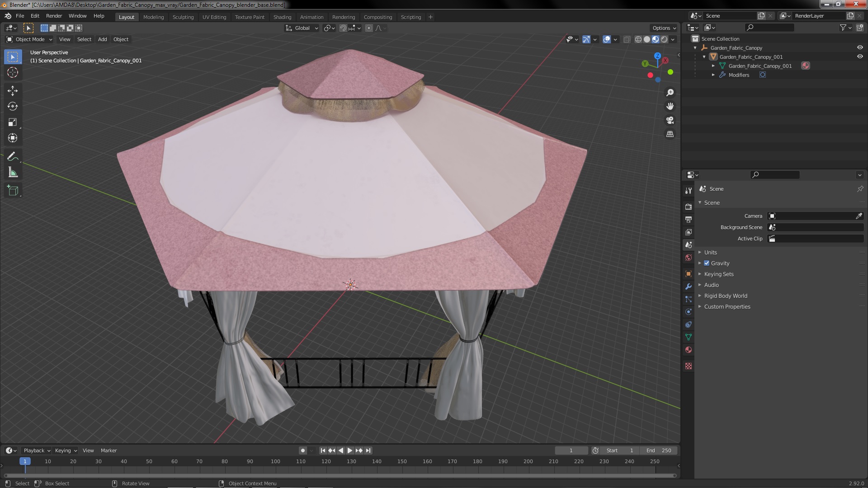Open the Render menu

54,16
